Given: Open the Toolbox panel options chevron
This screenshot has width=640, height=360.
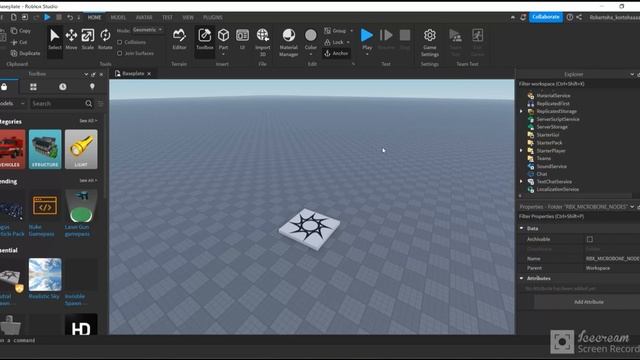Looking at the screenshot, I should click(86, 74).
